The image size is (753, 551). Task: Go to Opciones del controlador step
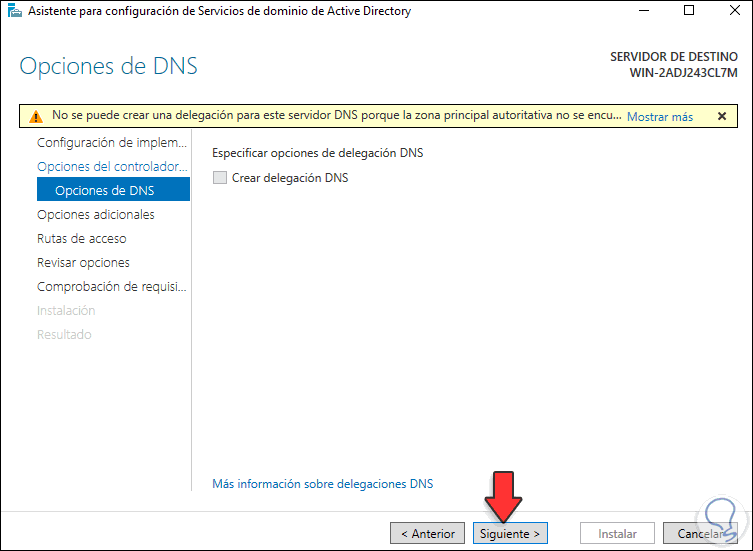112,167
